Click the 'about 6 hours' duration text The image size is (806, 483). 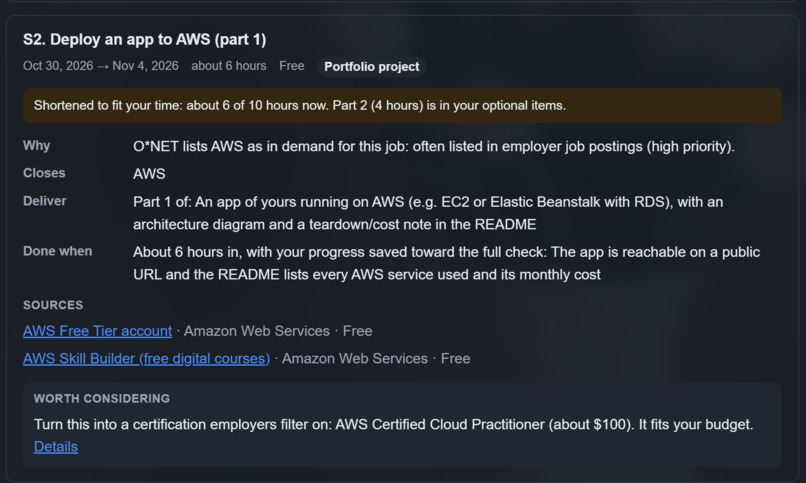(229, 66)
